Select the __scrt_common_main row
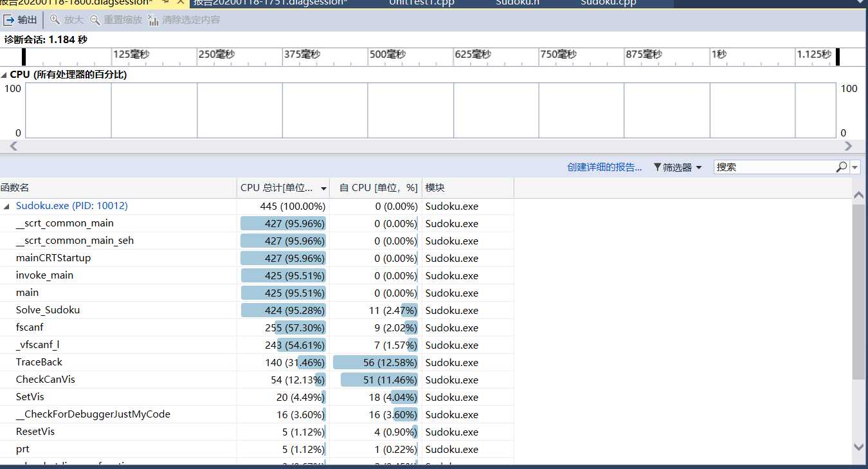The height and width of the screenshot is (469, 868). 257,224
